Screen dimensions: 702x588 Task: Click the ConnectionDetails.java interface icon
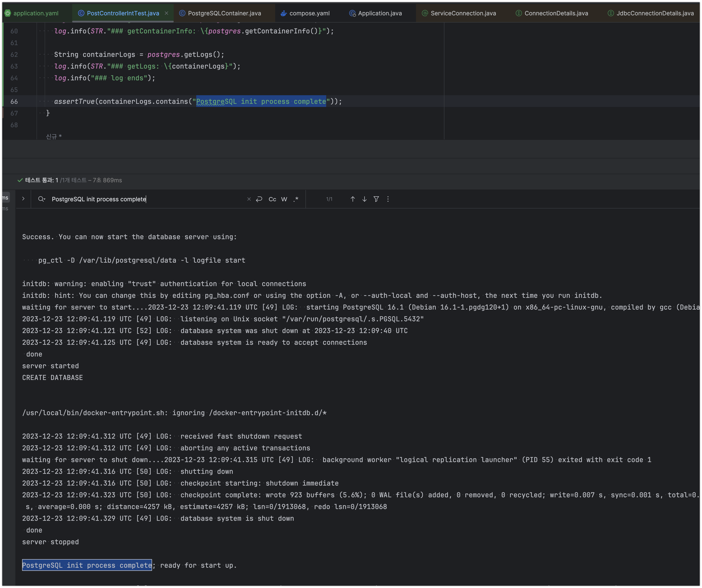pos(518,13)
